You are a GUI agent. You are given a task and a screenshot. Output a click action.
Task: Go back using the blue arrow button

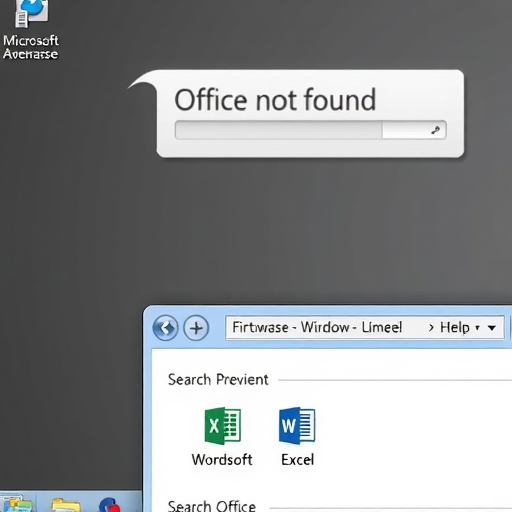(165, 328)
